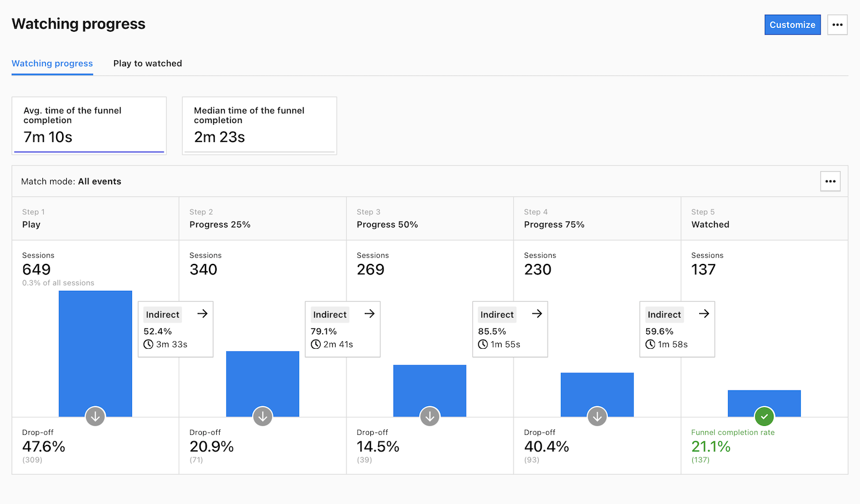Select the Avg. time of funnel completion card

[x=89, y=125]
